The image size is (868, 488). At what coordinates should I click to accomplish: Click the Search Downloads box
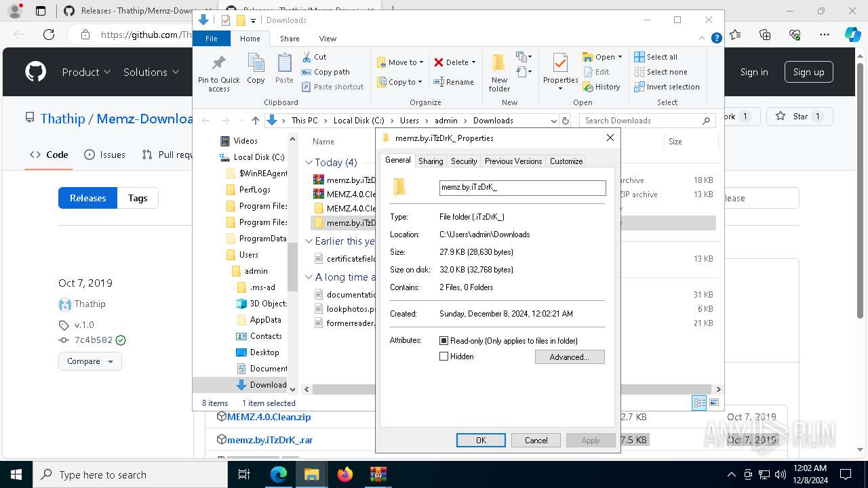pyautogui.click(x=648, y=121)
